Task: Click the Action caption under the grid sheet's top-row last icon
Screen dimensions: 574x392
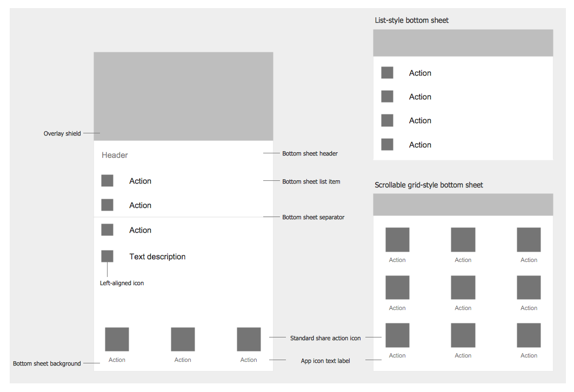Action: [529, 260]
